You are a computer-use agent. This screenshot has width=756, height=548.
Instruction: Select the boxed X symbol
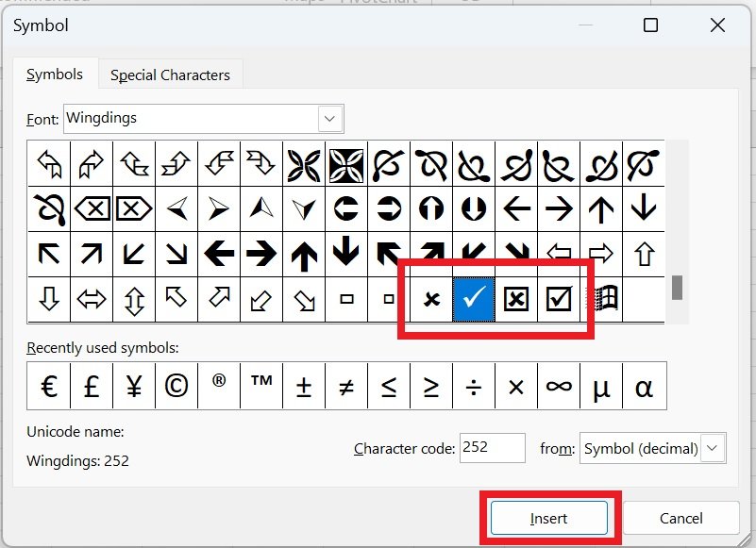point(516,299)
